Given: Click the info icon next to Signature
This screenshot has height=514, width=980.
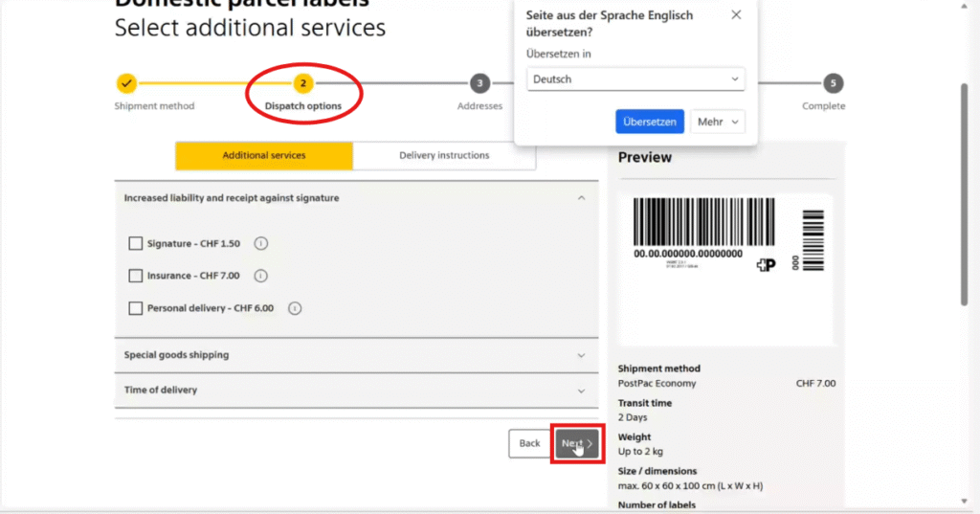Looking at the screenshot, I should click(x=261, y=244).
